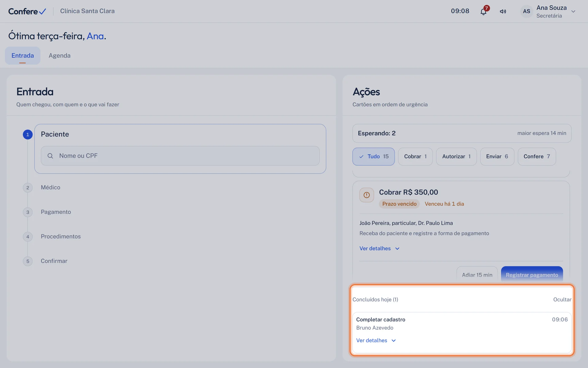This screenshot has height=368, width=588.
Task: Open the notifications bell
Action: pos(483,12)
